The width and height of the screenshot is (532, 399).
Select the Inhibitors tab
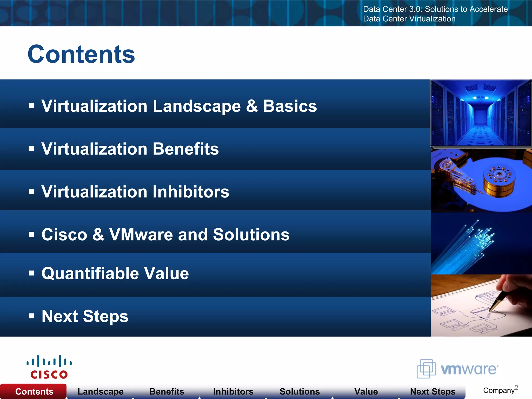(x=233, y=391)
